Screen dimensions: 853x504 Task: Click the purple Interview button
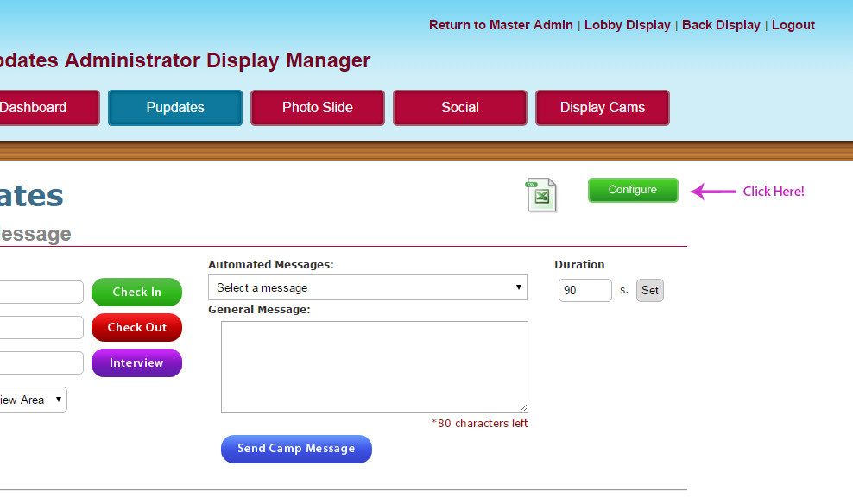point(136,362)
